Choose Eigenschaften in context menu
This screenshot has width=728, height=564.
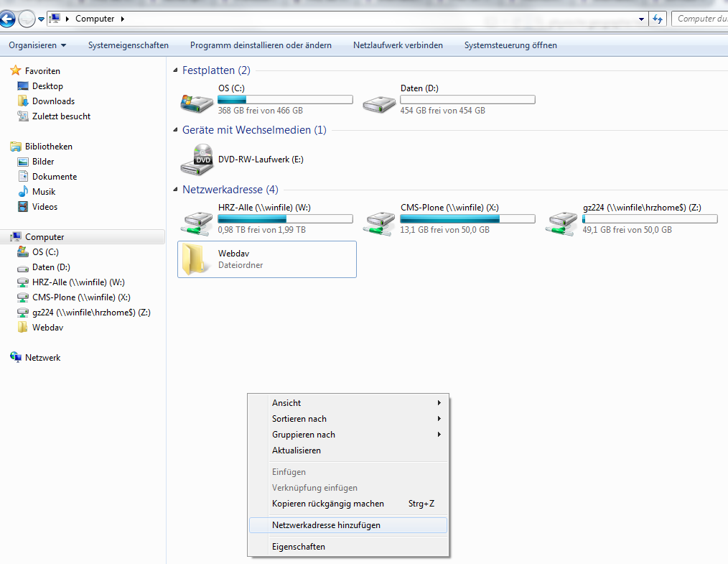point(348,546)
